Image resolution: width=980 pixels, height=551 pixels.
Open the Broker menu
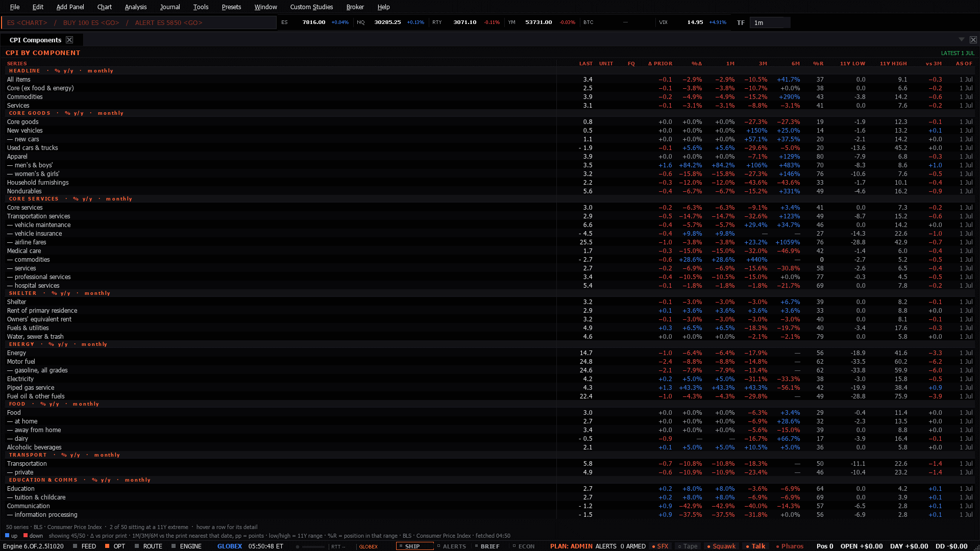coord(355,7)
